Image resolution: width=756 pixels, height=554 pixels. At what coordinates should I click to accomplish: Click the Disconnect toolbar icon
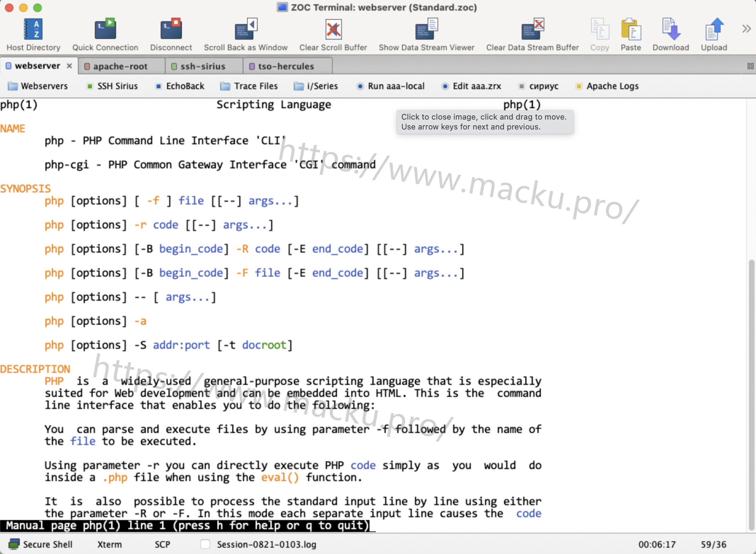tap(171, 34)
